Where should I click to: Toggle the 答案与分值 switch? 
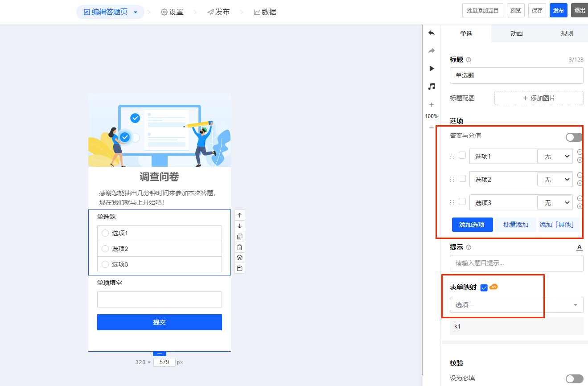point(574,137)
